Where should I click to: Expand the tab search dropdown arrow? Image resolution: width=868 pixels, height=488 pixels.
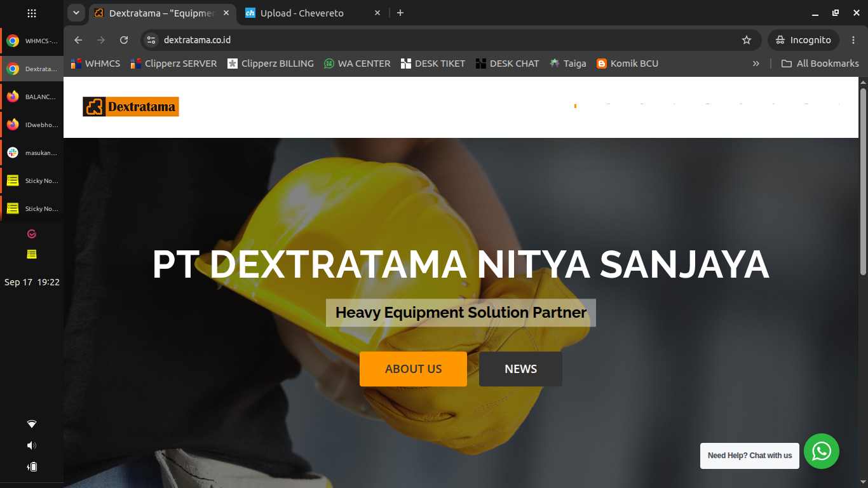pos(76,13)
